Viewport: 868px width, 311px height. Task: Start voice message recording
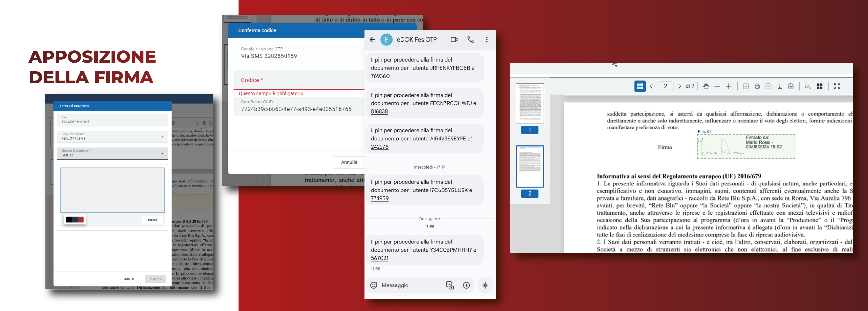click(x=485, y=285)
